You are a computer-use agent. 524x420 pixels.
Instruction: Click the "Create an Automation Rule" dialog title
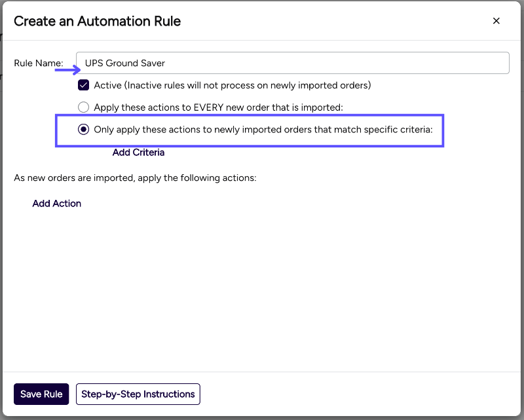(97, 21)
